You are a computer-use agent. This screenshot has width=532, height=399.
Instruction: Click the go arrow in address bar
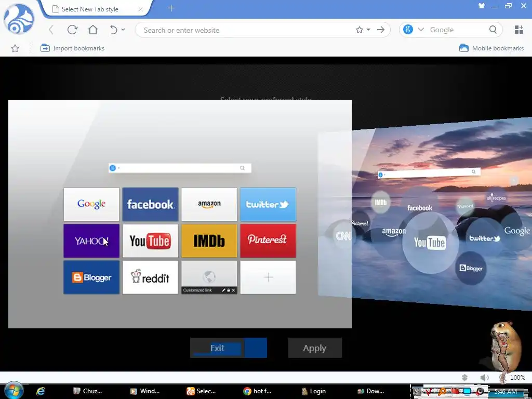click(381, 30)
